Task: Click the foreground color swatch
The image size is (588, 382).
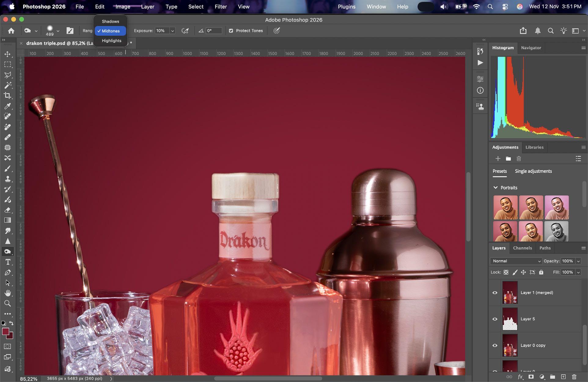Action: click(6, 332)
